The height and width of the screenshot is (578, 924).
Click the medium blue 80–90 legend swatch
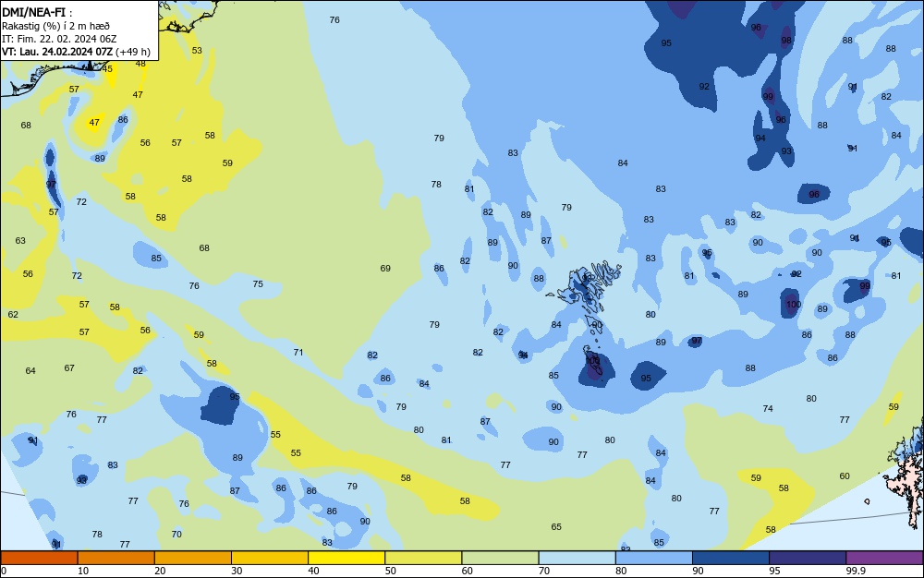[654, 558]
